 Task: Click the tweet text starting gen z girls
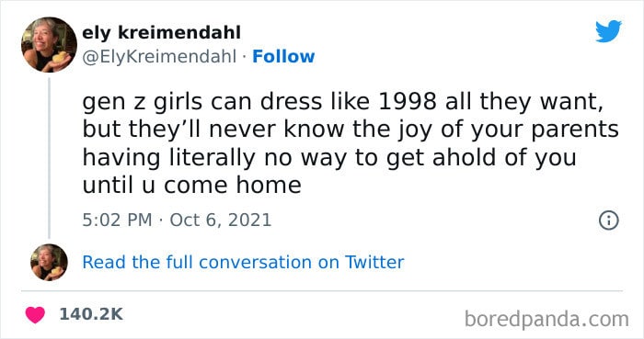[351, 143]
